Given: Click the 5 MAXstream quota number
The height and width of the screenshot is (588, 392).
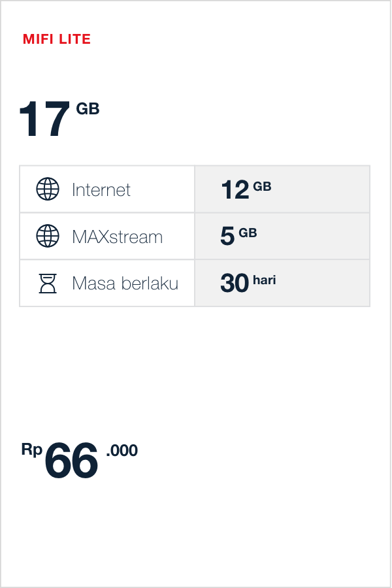Looking at the screenshot, I should point(227,237).
